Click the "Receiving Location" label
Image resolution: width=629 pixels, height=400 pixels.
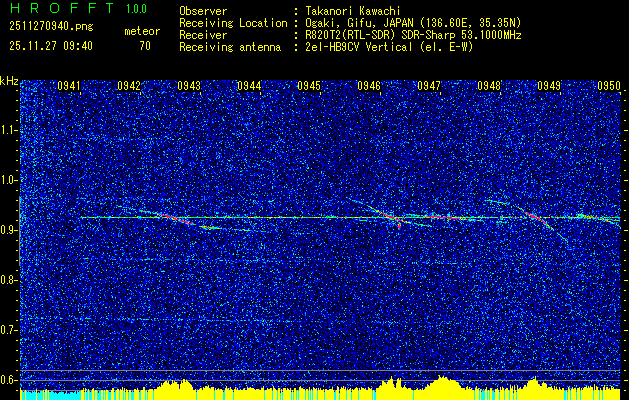pyautogui.click(x=233, y=23)
